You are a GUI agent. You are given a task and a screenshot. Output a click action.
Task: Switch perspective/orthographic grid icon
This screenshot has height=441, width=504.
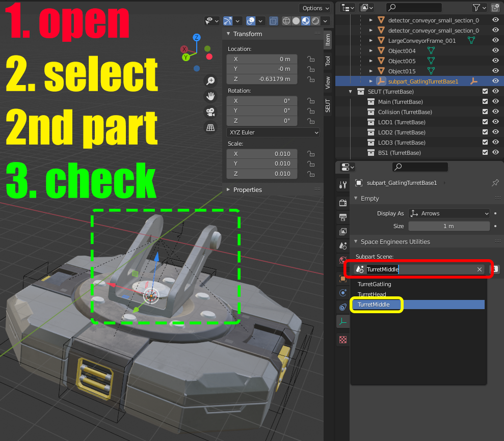tap(210, 127)
